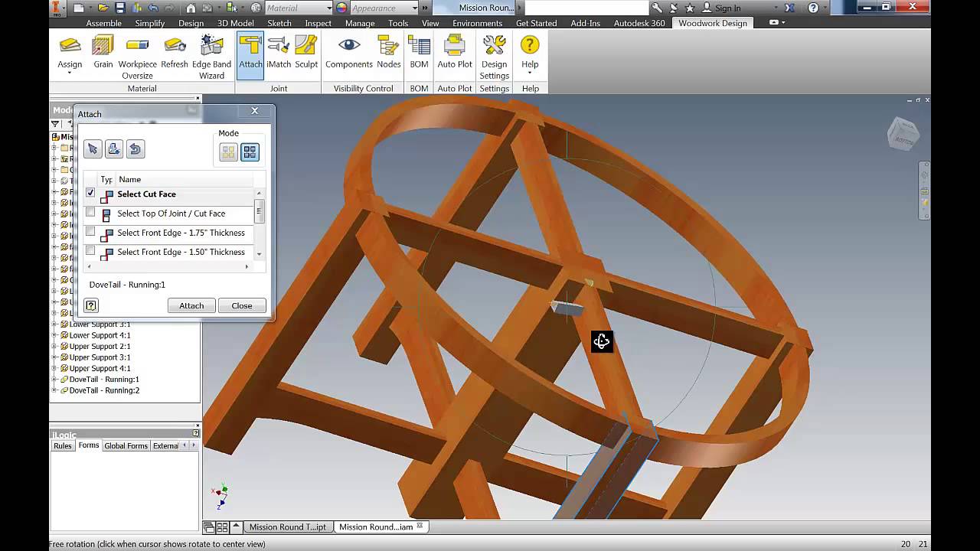Select the Sculpt tool
Screen dimensions: 980x551
tap(306, 52)
